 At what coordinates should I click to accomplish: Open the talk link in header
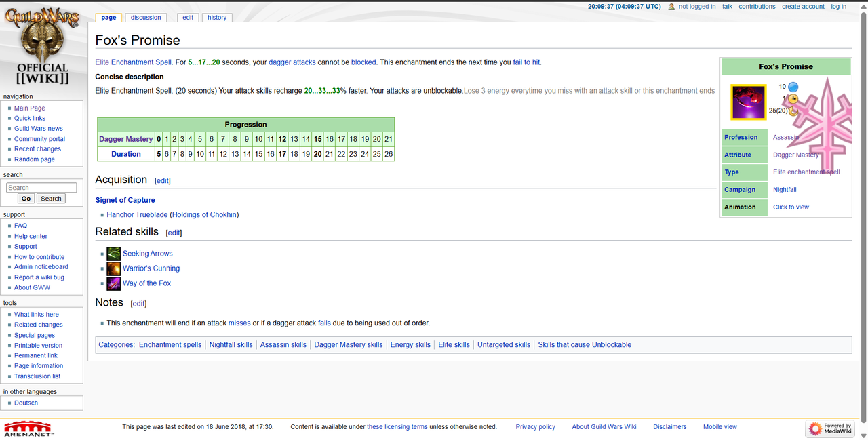point(727,7)
